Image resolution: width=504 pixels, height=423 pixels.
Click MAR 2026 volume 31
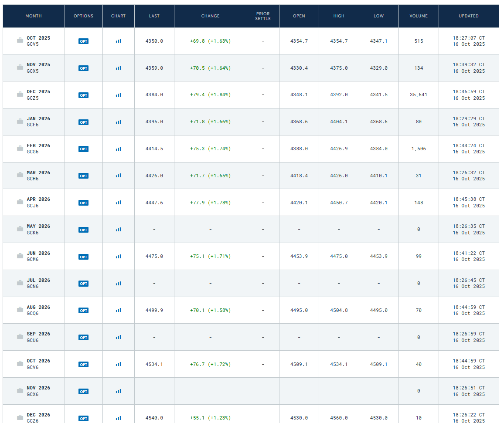coord(419,176)
